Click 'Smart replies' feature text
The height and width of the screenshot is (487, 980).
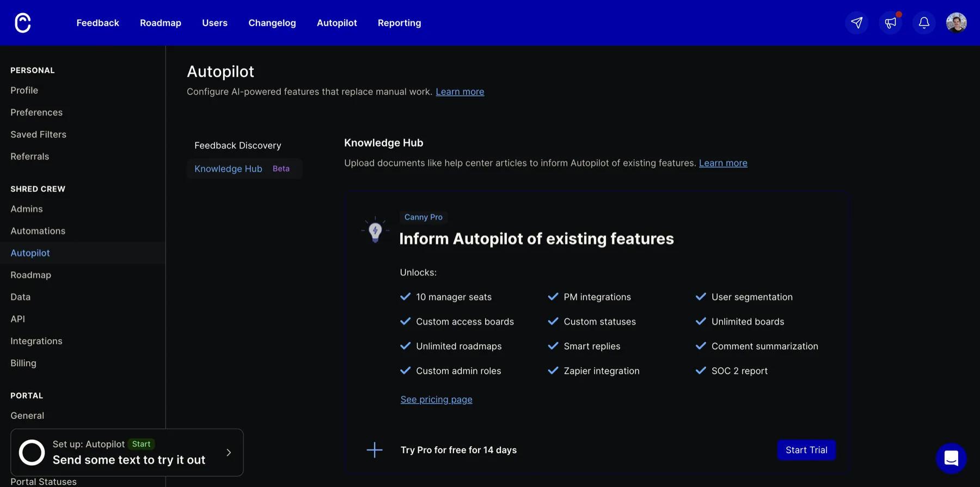pyautogui.click(x=592, y=346)
